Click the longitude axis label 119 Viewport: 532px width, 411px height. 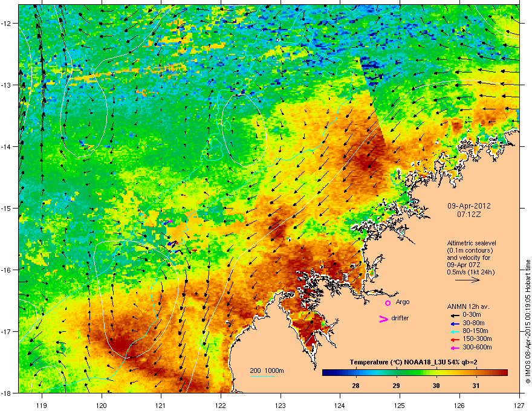42,405
